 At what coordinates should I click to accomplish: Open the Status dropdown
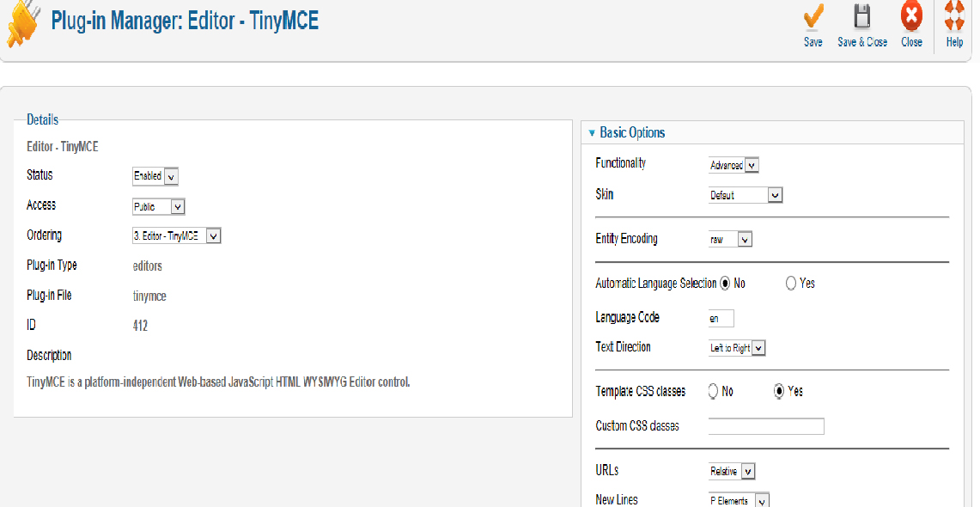pyautogui.click(x=155, y=176)
